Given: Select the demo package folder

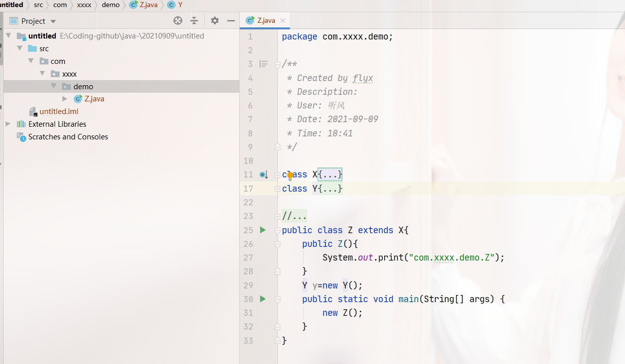Looking at the screenshot, I should tap(83, 87).
